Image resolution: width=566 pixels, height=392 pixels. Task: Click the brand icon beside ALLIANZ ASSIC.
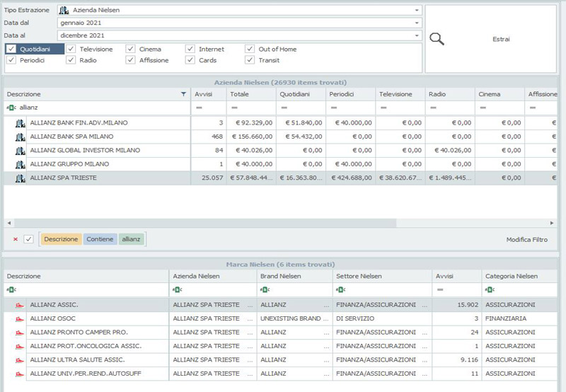pos(18,305)
